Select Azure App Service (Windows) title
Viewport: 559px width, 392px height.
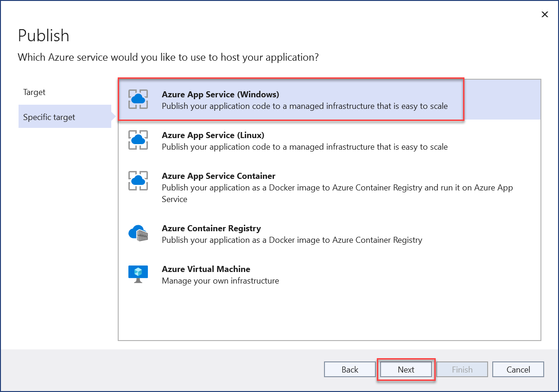221,95
